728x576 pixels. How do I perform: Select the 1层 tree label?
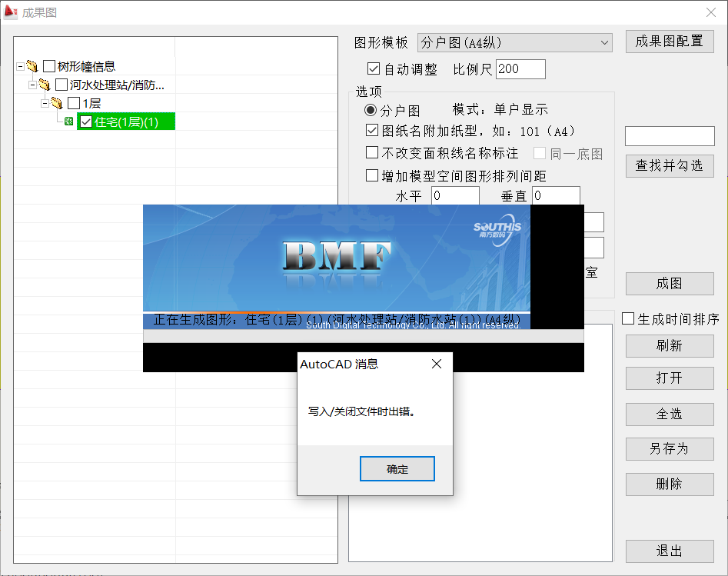91,103
